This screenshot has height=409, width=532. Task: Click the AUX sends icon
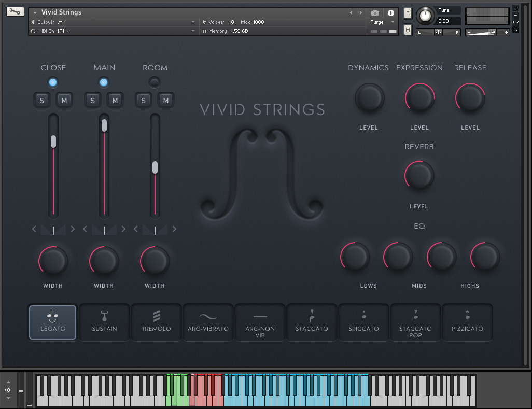click(x=516, y=22)
